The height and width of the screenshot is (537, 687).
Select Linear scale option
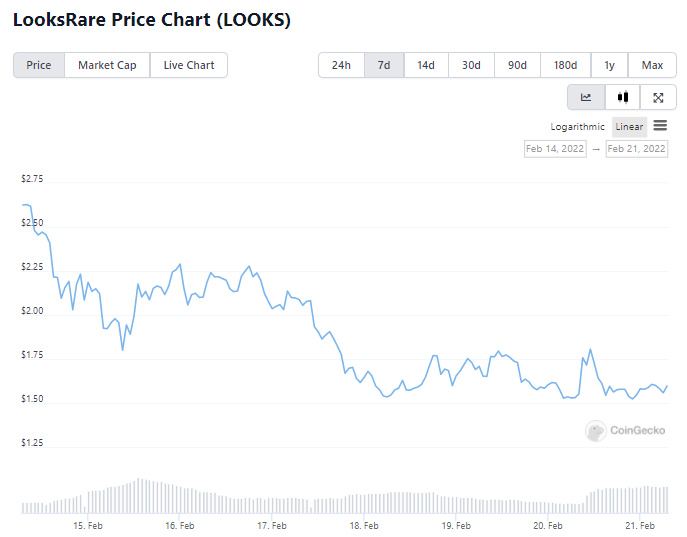629,127
